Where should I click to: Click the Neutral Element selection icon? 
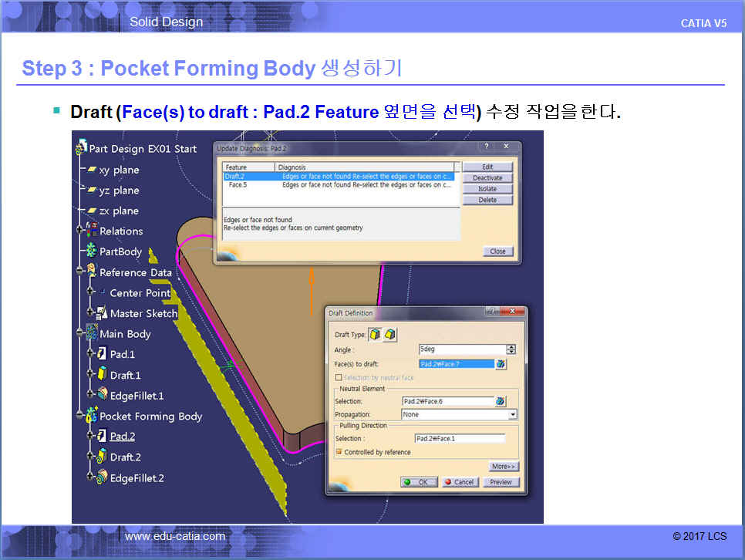501,401
